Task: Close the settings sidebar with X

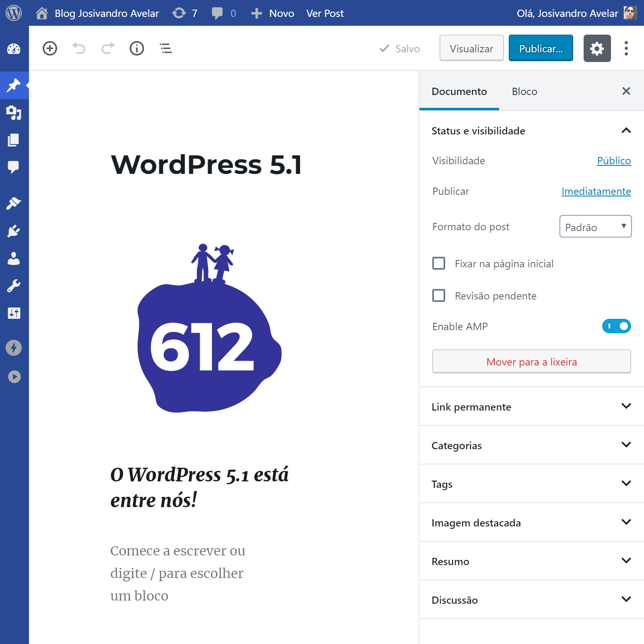Action: pyautogui.click(x=626, y=91)
